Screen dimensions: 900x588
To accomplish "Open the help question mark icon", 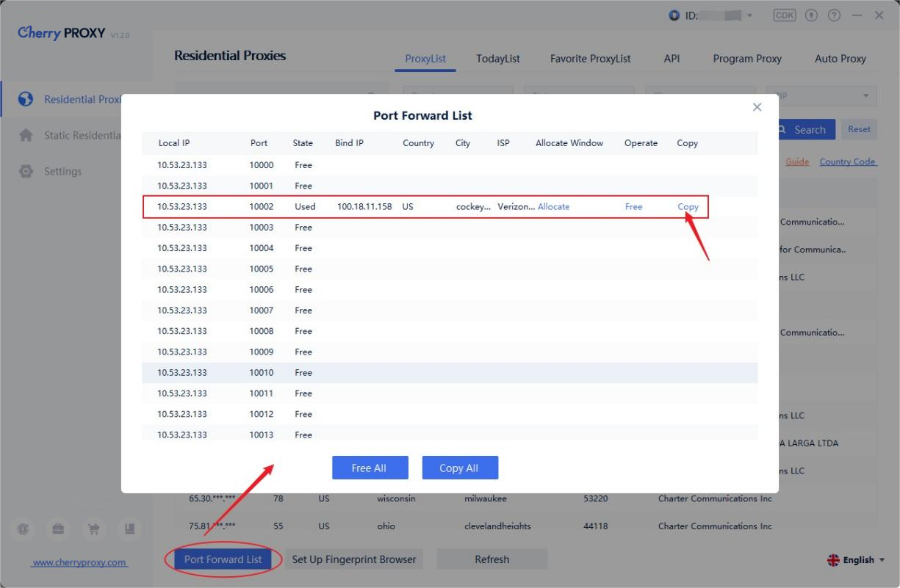I will [834, 15].
